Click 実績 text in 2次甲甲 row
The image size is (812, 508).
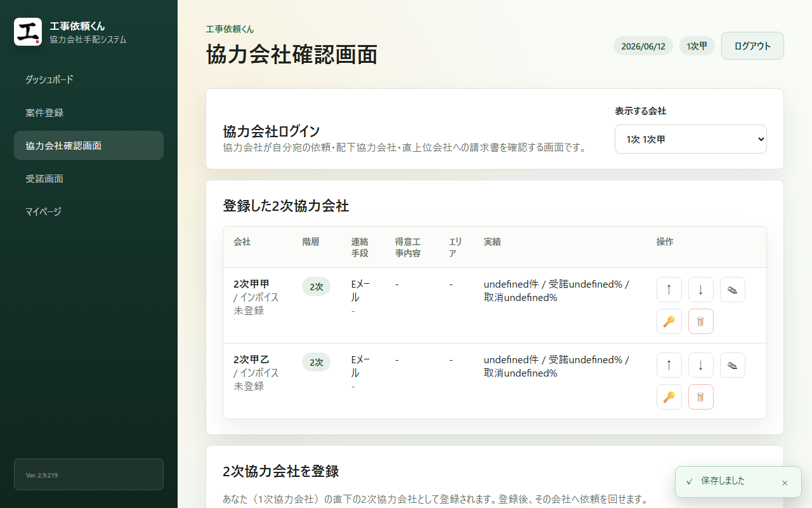pyautogui.click(x=556, y=291)
